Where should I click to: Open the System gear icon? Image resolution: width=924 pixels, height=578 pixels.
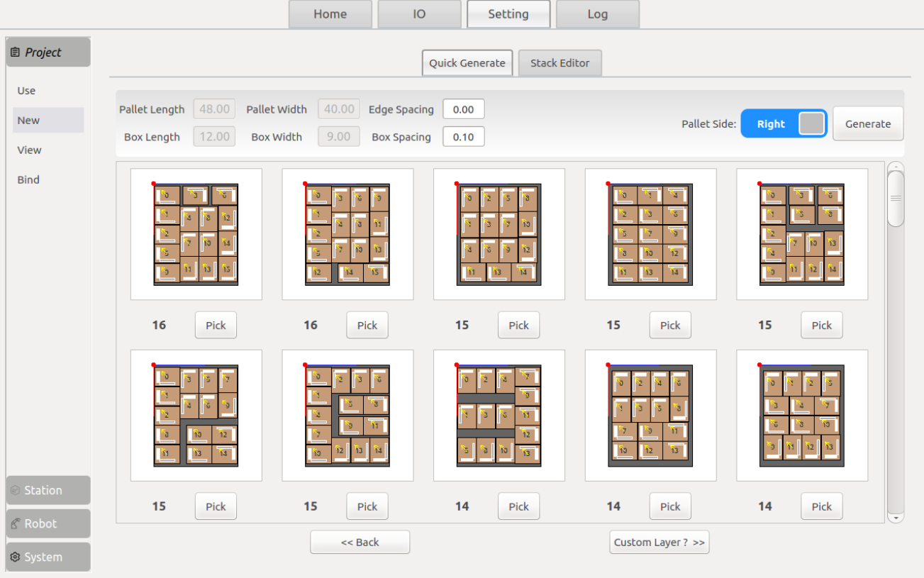[15, 557]
